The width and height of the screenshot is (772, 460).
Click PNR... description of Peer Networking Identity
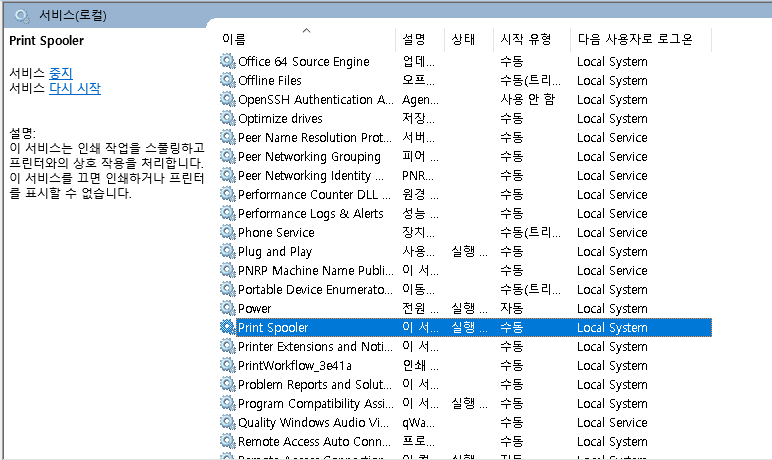418,175
